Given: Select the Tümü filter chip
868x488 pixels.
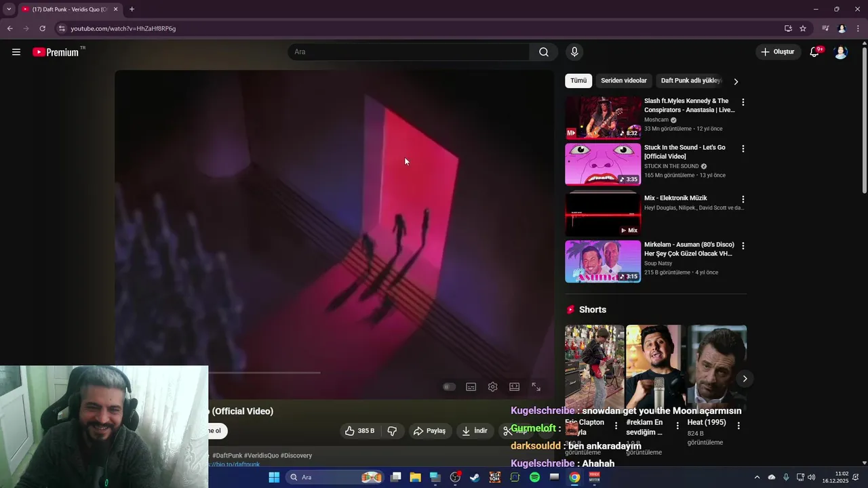Looking at the screenshot, I should [578, 81].
